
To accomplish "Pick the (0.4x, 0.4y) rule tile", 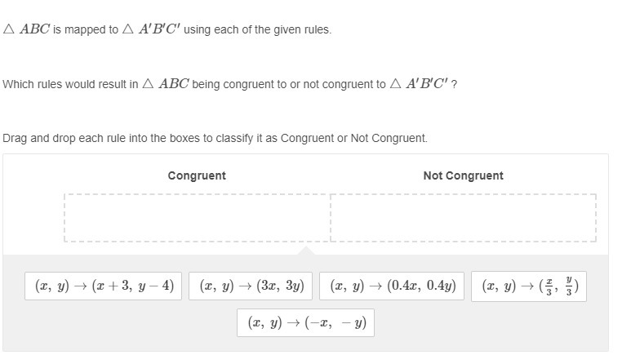I will click(x=392, y=286).
